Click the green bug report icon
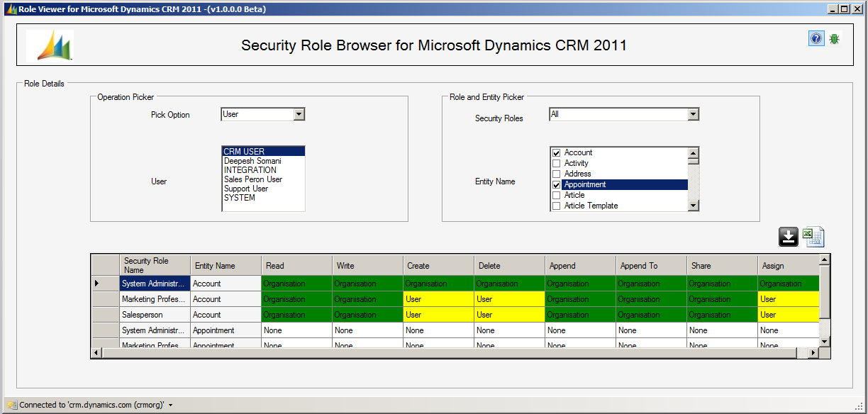This screenshot has height=414, width=868. coord(835,39)
